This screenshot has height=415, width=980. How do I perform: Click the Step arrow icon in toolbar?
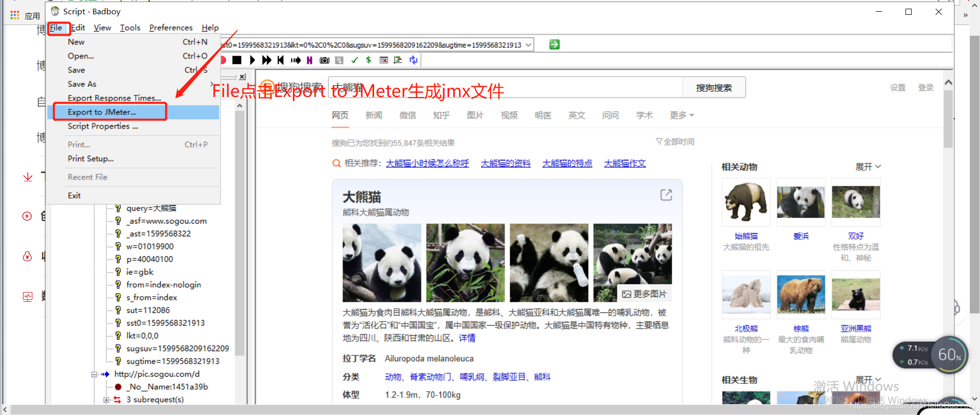(296, 60)
